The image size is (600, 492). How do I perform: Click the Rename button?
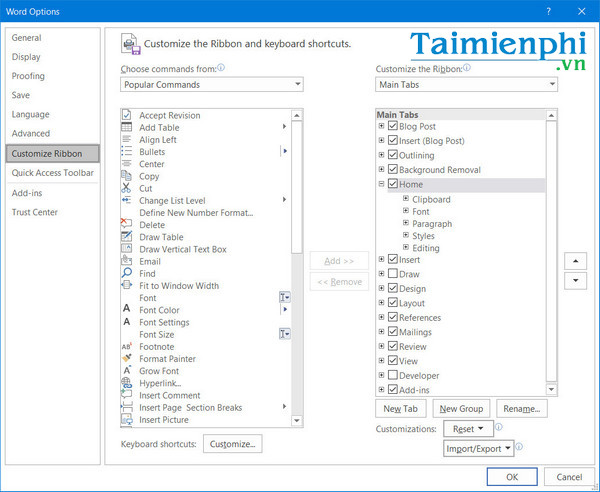pos(522,409)
